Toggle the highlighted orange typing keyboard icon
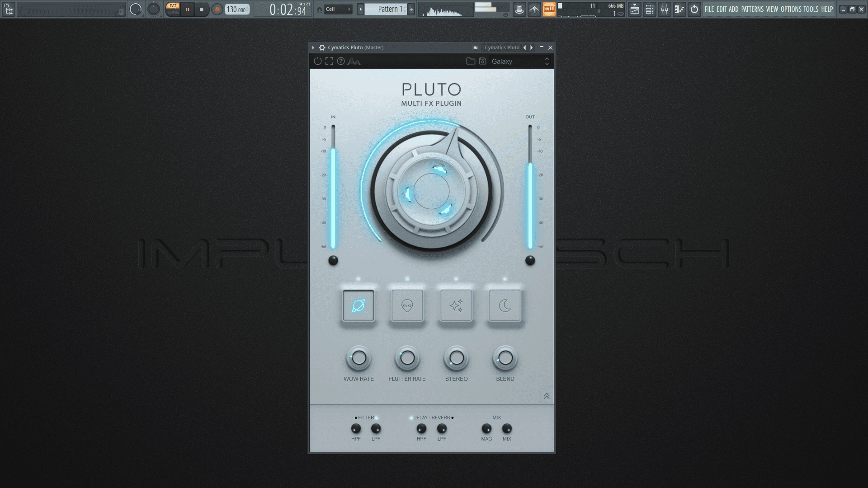 tap(549, 9)
